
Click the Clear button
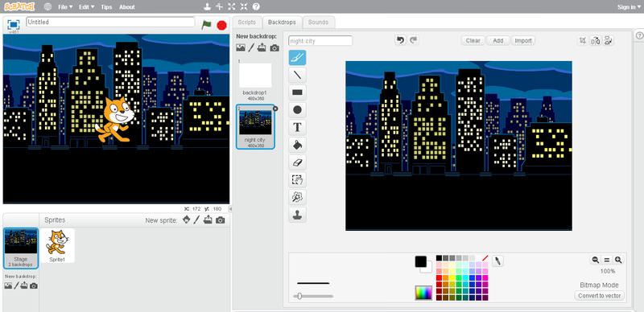coord(473,41)
